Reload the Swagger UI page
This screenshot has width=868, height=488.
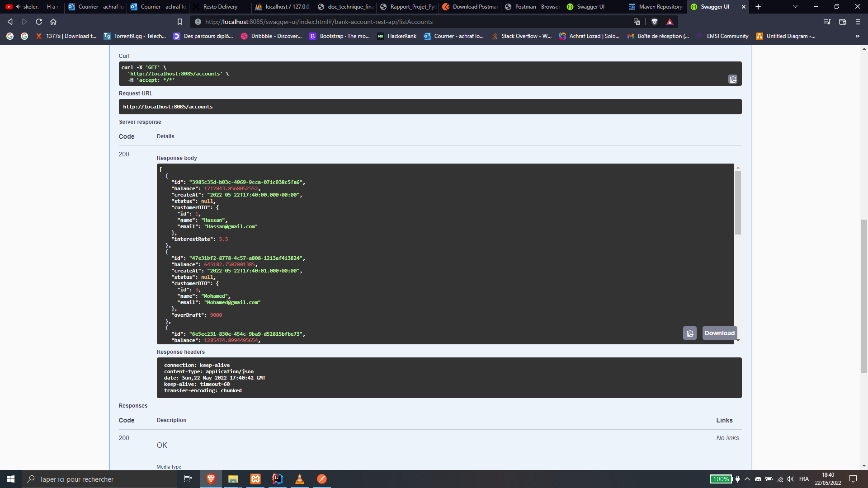39,21
